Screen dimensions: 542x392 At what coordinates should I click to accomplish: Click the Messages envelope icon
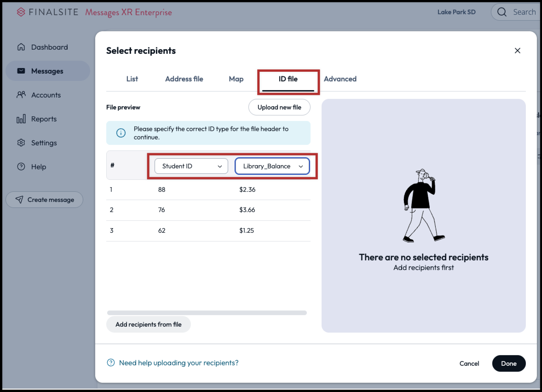(21, 71)
